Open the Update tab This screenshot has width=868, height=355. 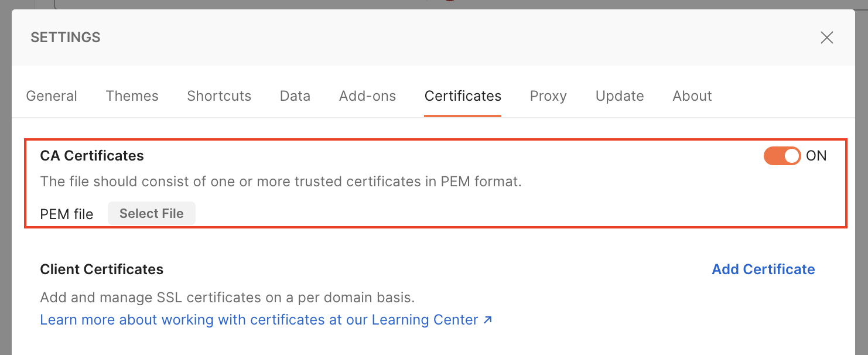(619, 95)
